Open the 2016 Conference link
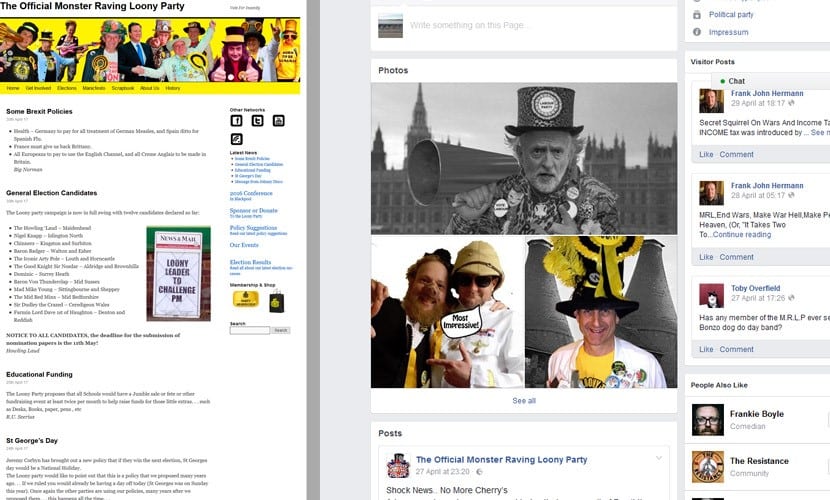The height and width of the screenshot is (500, 830). click(251, 193)
